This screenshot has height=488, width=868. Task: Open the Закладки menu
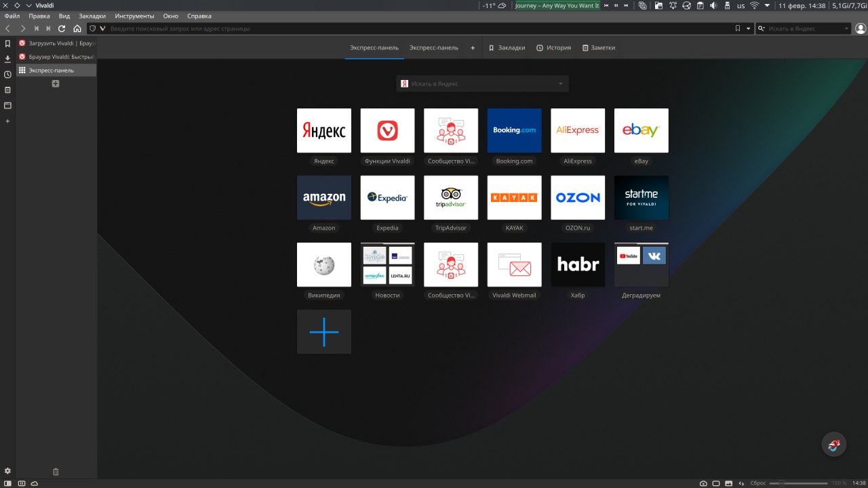(x=92, y=16)
